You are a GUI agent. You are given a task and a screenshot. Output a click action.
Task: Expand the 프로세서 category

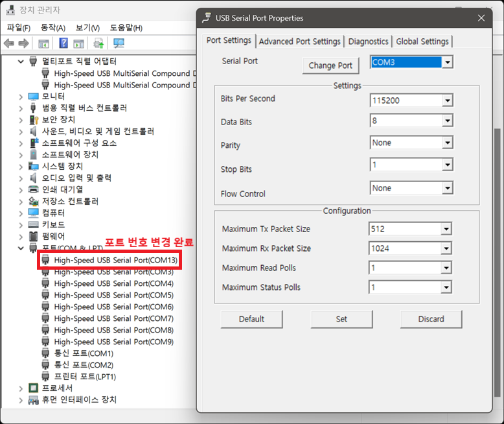(x=21, y=388)
